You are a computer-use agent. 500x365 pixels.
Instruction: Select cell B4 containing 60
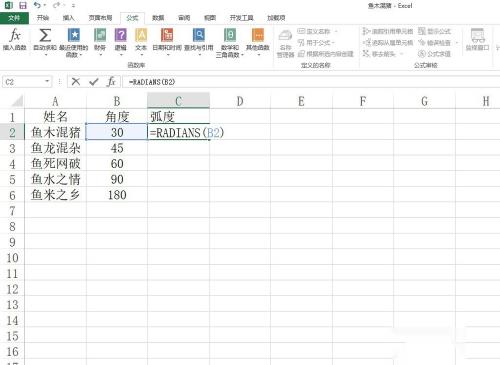pos(117,164)
